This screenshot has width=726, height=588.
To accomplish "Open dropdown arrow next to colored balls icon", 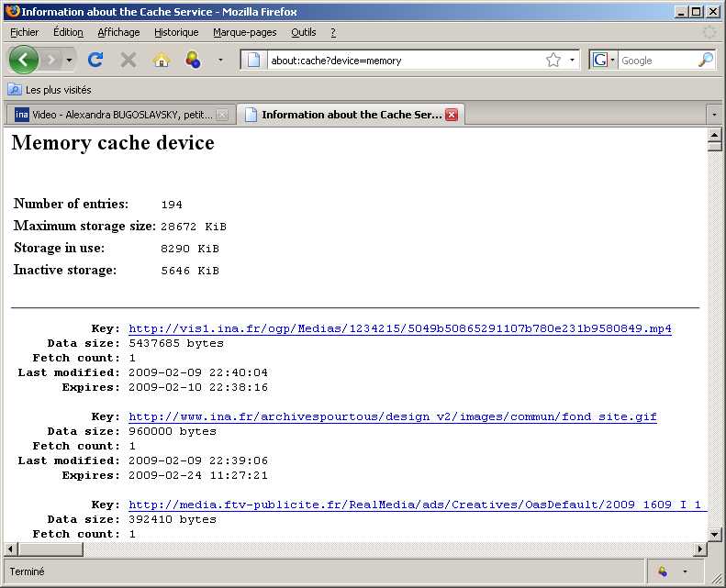I will (x=220, y=60).
